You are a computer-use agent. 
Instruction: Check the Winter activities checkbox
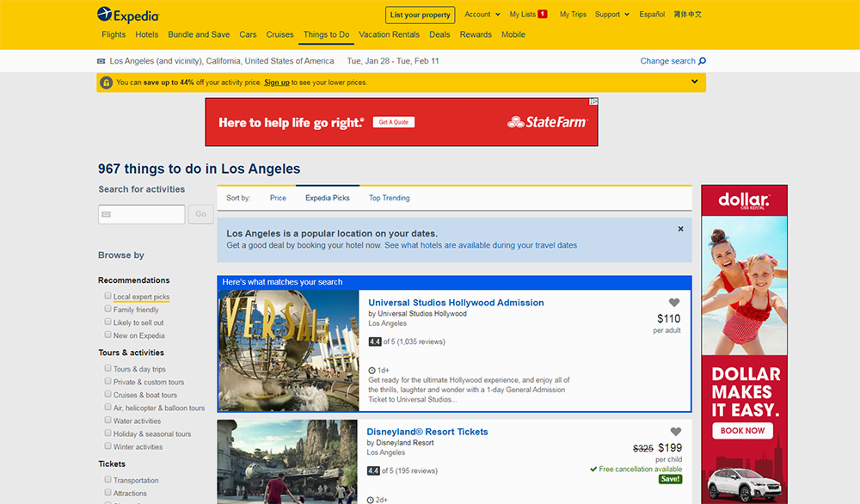pyautogui.click(x=108, y=446)
